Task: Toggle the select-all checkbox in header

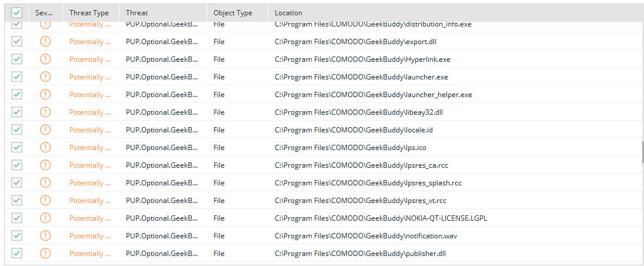Action: coord(17,13)
